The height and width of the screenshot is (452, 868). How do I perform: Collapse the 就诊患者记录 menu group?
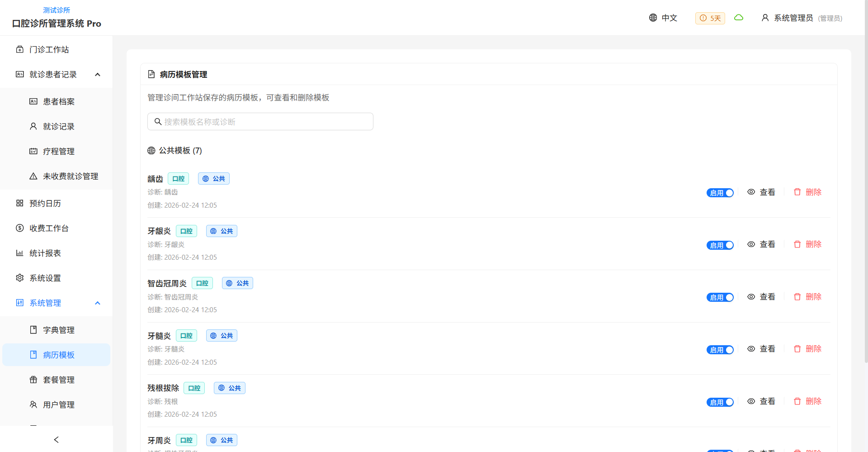tap(98, 75)
